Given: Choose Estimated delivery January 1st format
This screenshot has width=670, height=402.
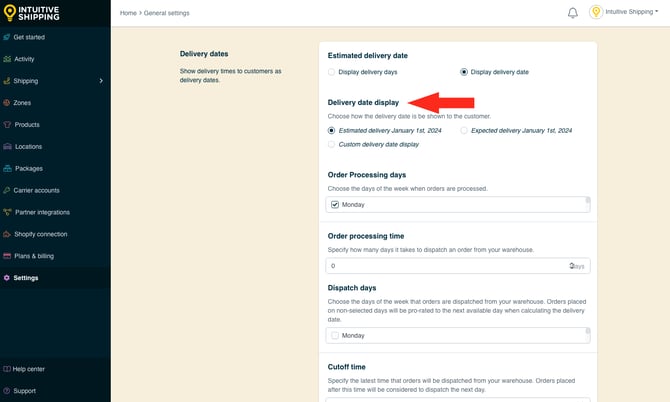Looking at the screenshot, I should (331, 130).
